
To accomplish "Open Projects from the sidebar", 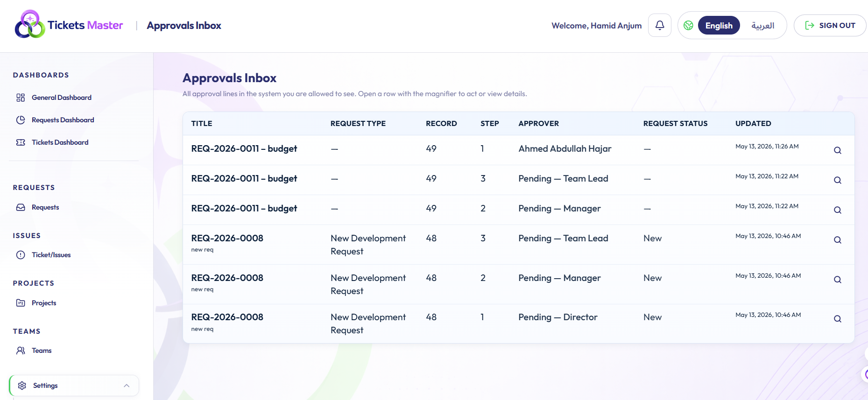I will [44, 303].
